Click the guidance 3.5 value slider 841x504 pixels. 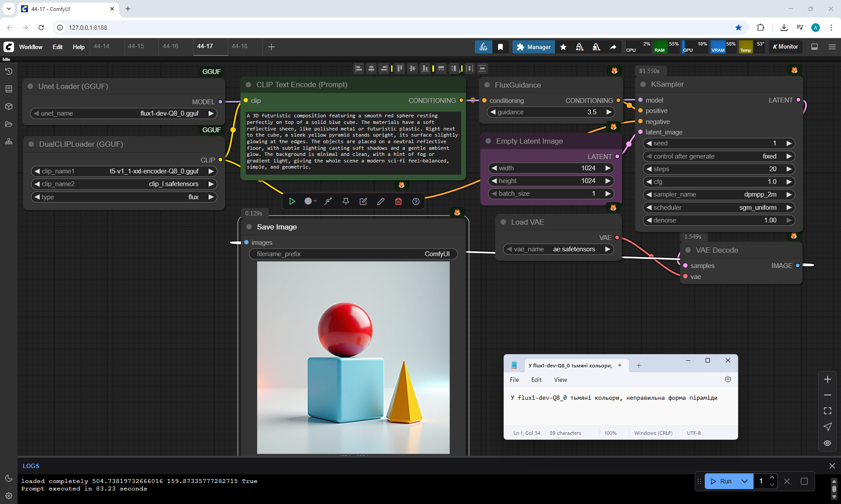pos(551,112)
